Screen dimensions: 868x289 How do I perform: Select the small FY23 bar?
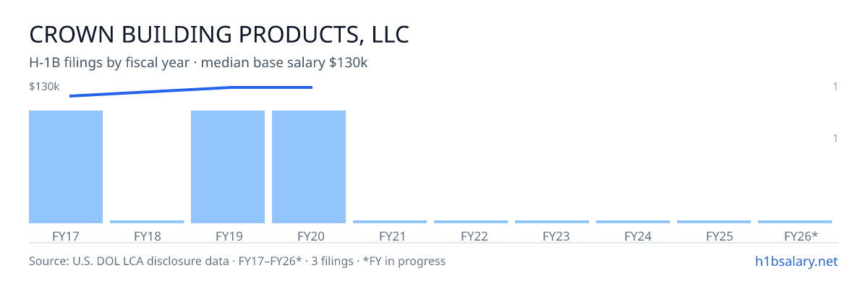[x=552, y=222]
